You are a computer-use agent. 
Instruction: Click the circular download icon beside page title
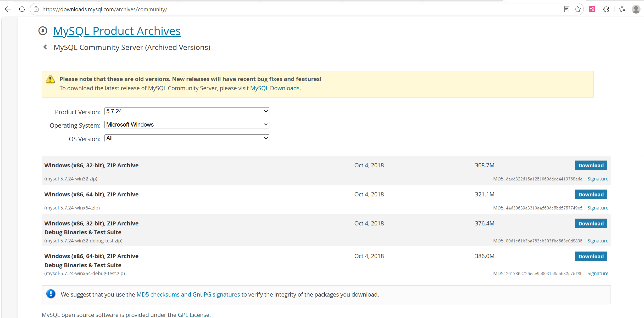coord(43,31)
